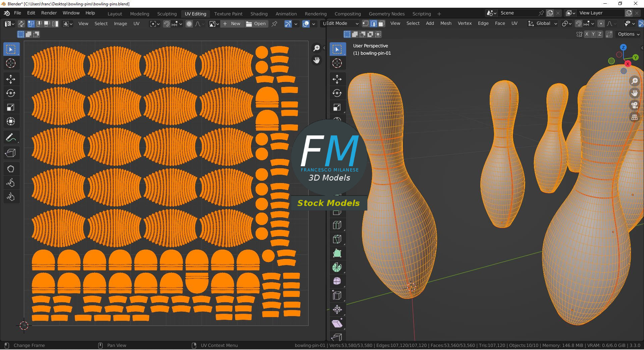Image resolution: width=644 pixels, height=350 pixels.
Task: Open UV editor pivot point dropdown
Action: tap(154, 24)
